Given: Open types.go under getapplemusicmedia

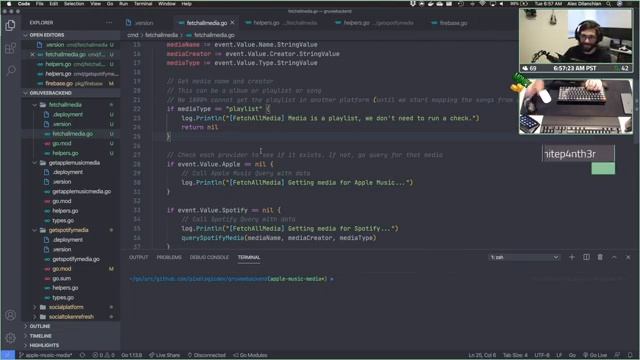Looking at the screenshot, I should pyautogui.click(x=63, y=220).
